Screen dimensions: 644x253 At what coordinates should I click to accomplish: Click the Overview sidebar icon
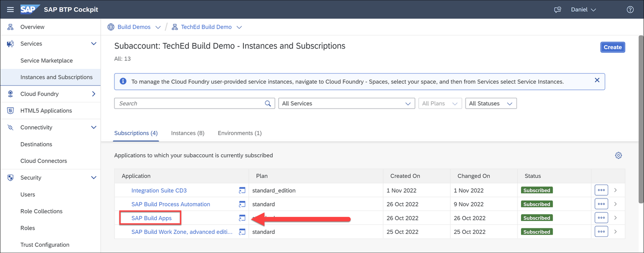[10, 27]
